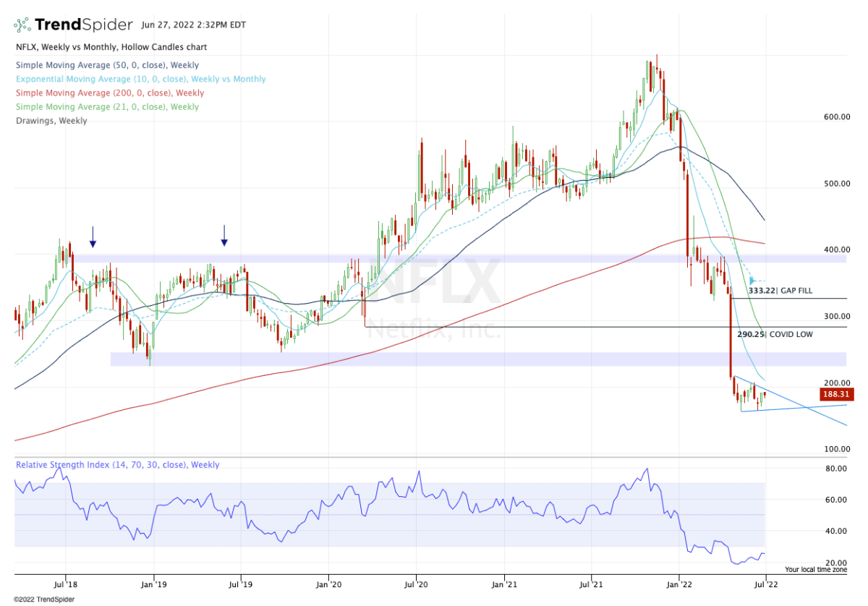Image resolution: width=868 pixels, height=606 pixels.
Task: Open the Relative Strength Index indicator label
Action: (x=117, y=465)
